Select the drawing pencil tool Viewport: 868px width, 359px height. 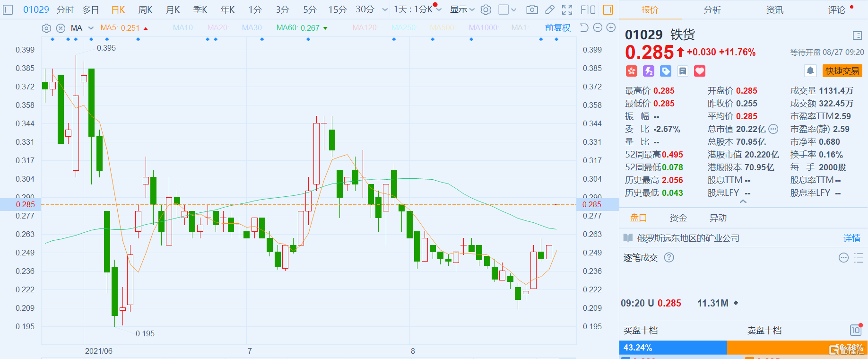(x=550, y=9)
